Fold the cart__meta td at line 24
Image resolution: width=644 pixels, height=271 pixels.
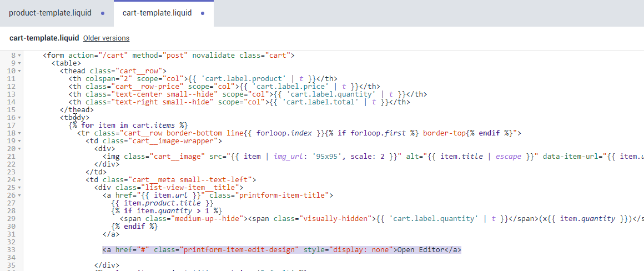pos(20,180)
